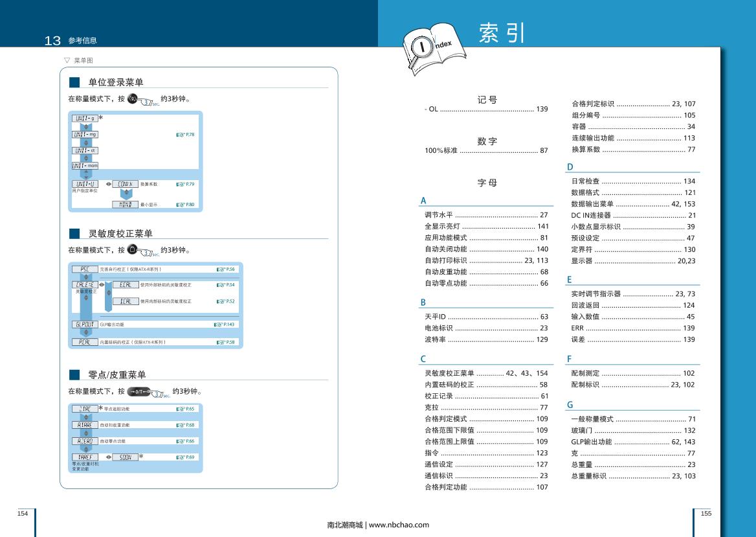Click the calibration weight key icon
Screen dimensions: 756x537
133,250
